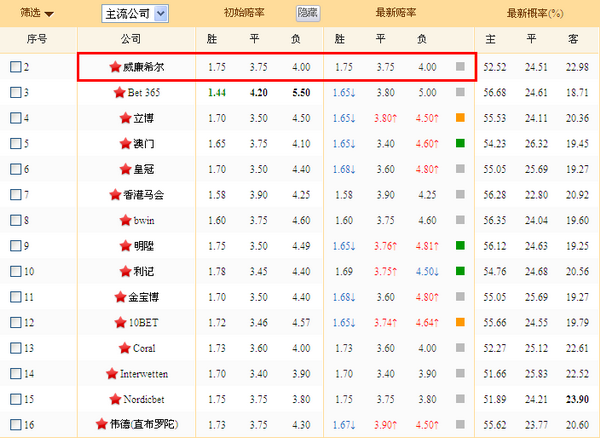Click the orange square in the 立博 row
The height and width of the screenshot is (438, 600).
click(460, 118)
